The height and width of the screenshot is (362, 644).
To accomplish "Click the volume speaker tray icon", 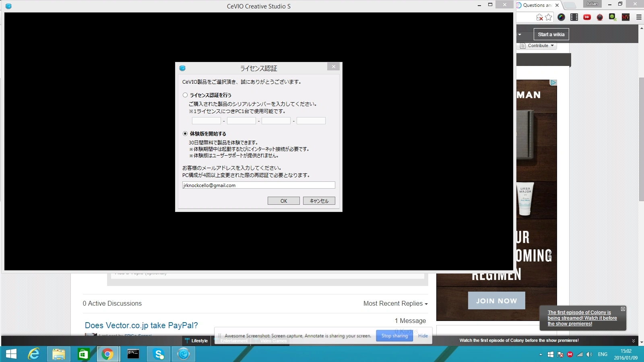I will (589, 354).
